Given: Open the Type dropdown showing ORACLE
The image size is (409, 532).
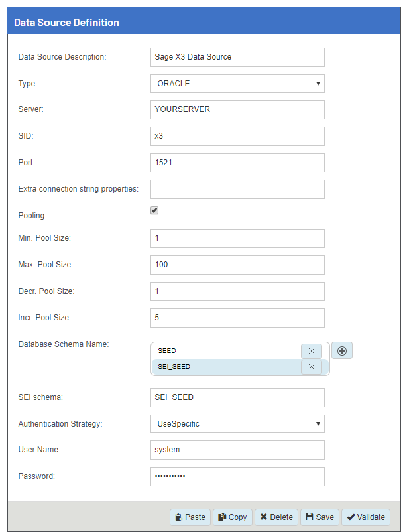Looking at the screenshot, I should pos(237,84).
